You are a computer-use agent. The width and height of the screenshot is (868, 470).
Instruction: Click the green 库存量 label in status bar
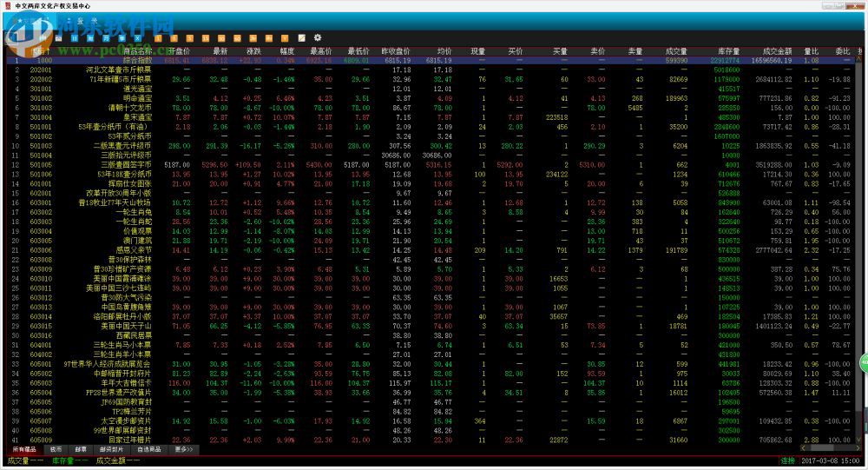(x=62, y=460)
